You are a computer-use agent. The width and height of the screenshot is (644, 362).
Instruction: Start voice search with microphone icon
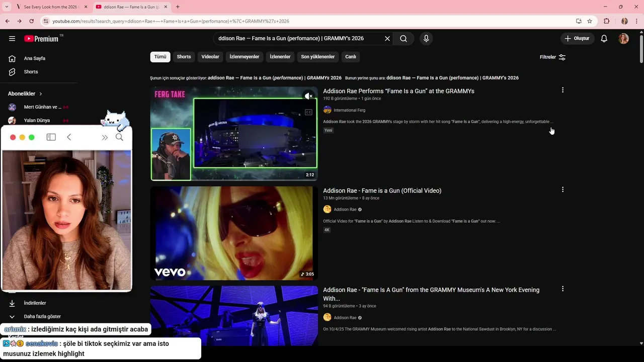point(426,39)
